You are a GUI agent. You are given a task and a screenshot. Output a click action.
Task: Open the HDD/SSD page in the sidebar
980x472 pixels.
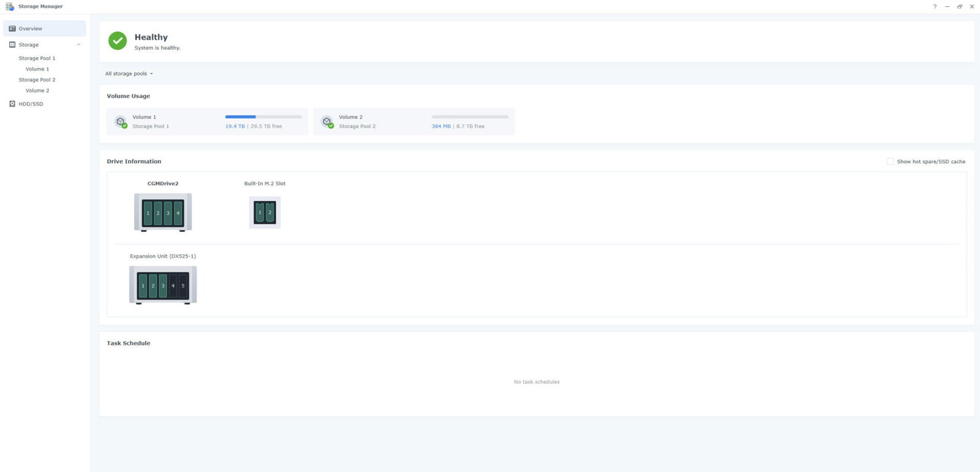[31, 104]
